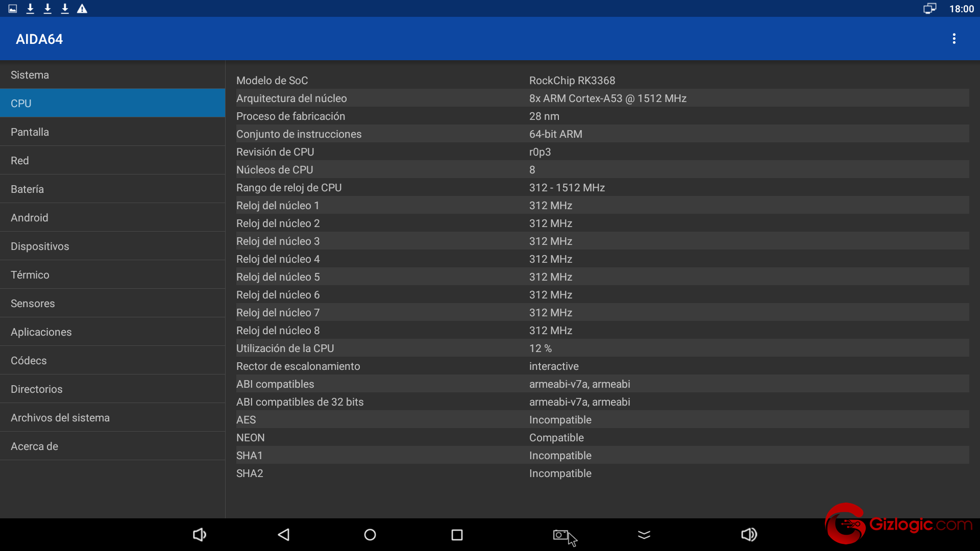Tap the AIDA64 app title

[x=39, y=39]
